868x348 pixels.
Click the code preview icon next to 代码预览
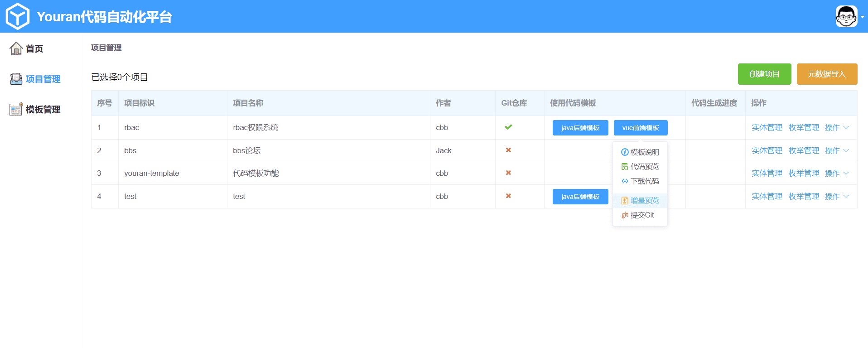[625, 167]
